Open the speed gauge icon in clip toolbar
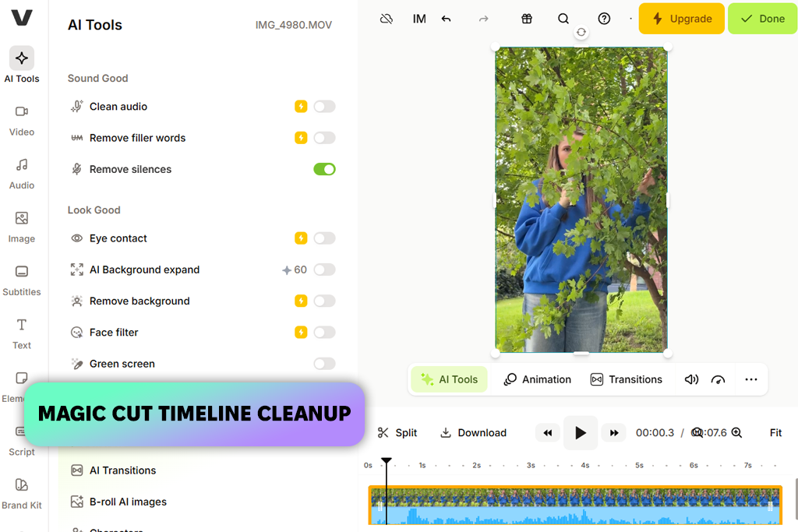Screen dimensions: 798x532 pyautogui.click(x=718, y=379)
